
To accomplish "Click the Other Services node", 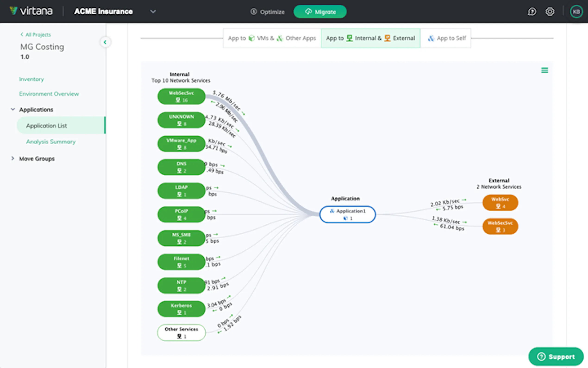I will click(181, 332).
